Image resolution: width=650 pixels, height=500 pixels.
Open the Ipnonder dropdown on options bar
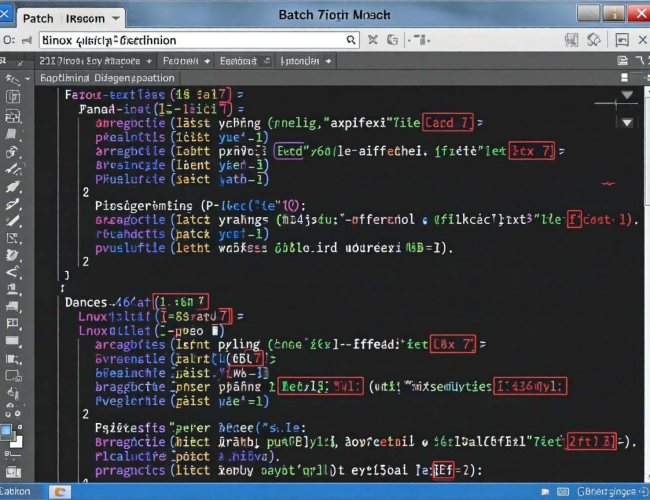pos(306,61)
